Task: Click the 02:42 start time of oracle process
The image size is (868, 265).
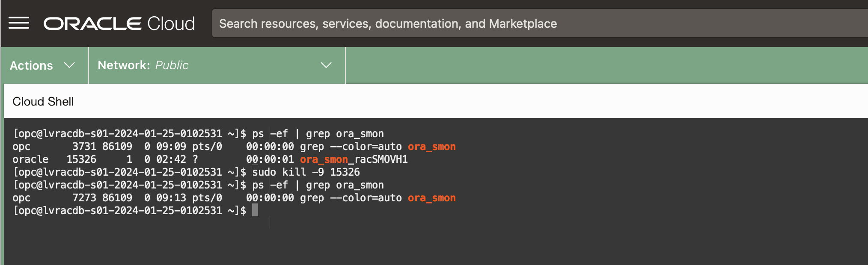Action: click(171, 159)
